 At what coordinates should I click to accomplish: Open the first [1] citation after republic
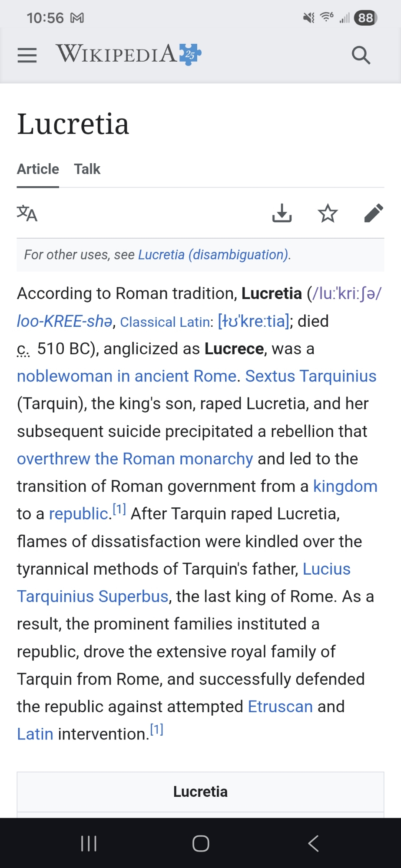click(119, 510)
